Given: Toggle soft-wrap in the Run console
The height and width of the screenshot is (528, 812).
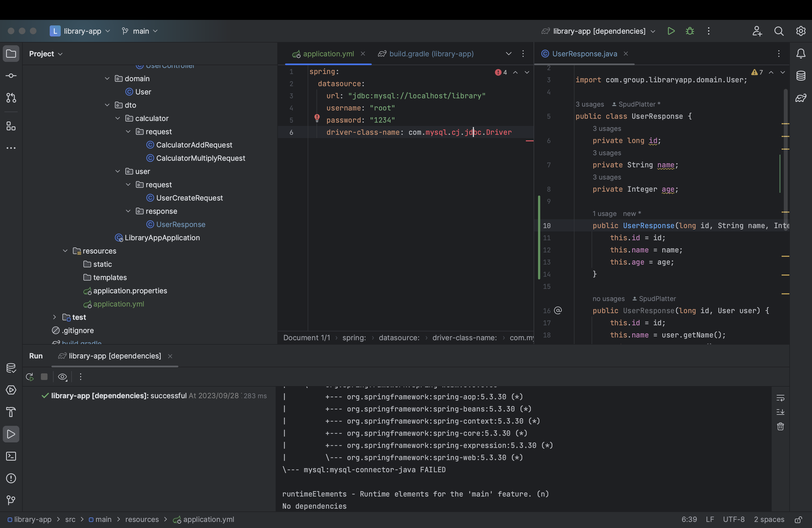Looking at the screenshot, I should [x=780, y=398].
